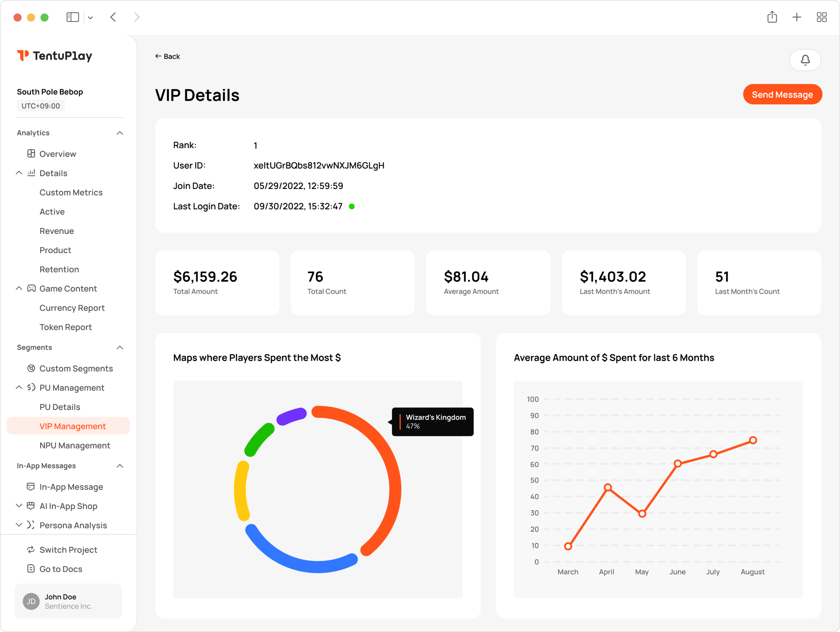Click the browser share icon

[772, 17]
